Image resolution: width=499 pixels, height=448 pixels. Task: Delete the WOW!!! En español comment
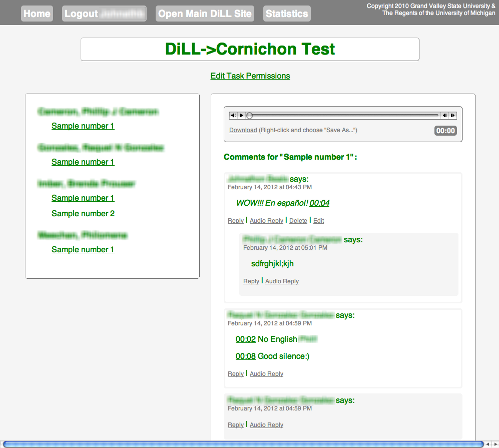click(x=298, y=221)
